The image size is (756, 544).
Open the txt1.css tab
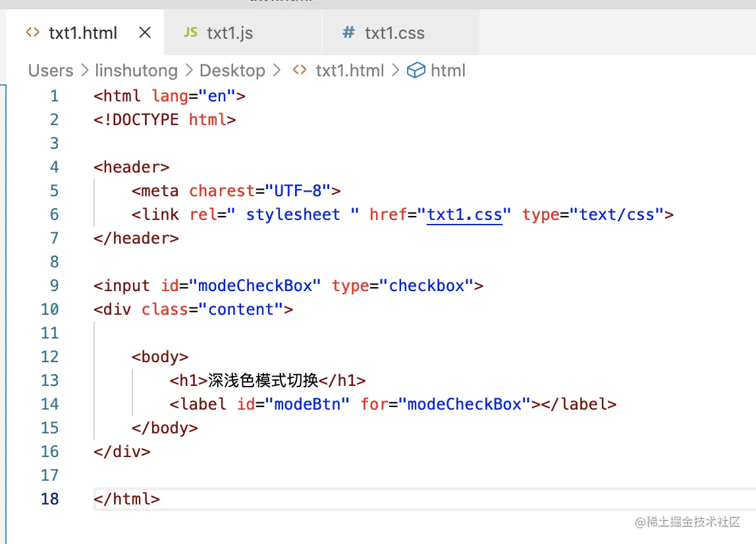tap(394, 33)
